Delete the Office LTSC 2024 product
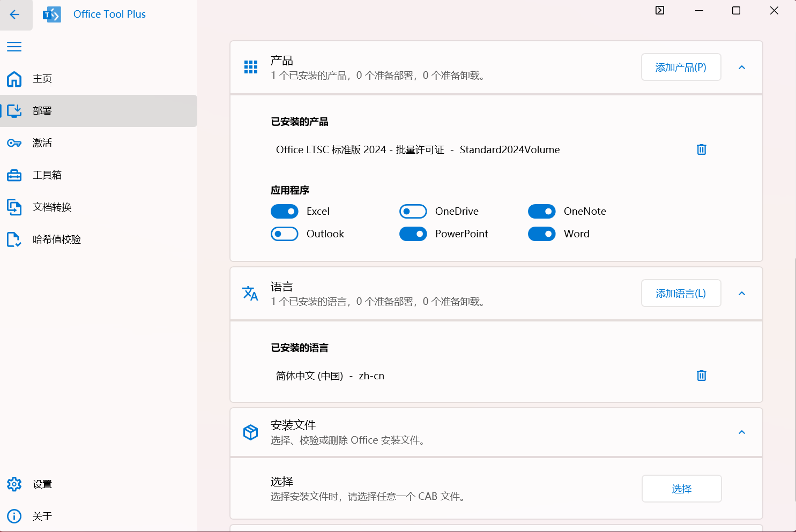Viewport: 796px width, 532px height. pos(701,149)
